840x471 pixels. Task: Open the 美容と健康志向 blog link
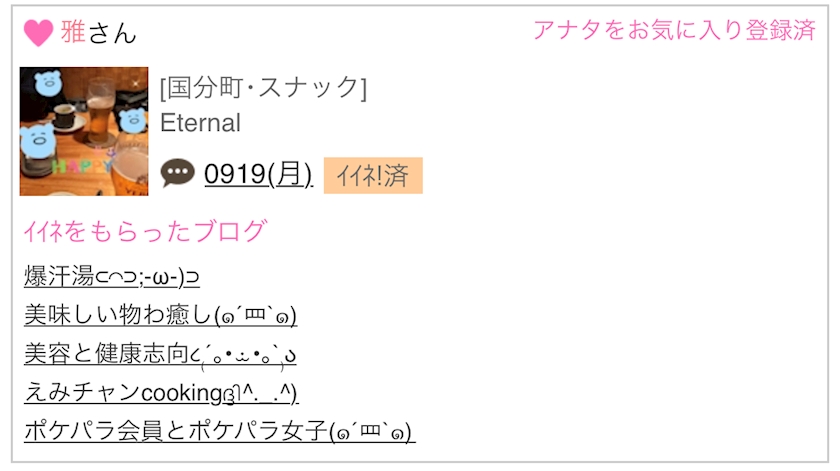tap(160, 354)
